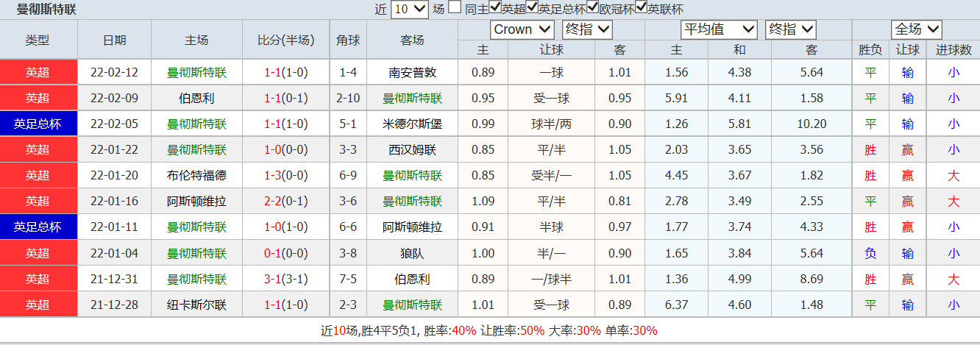Open 纽卡斯尔联 team link
Screen dimensions: 980x345
click(x=196, y=305)
